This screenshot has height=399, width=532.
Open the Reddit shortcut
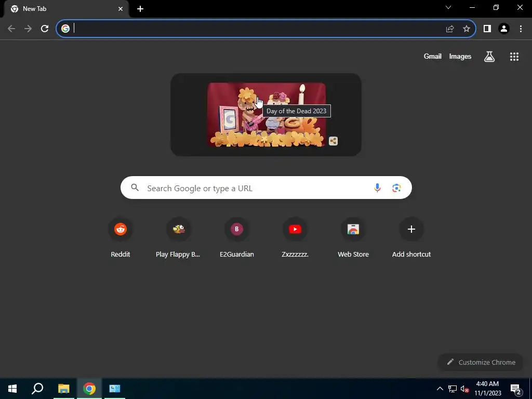121,238
